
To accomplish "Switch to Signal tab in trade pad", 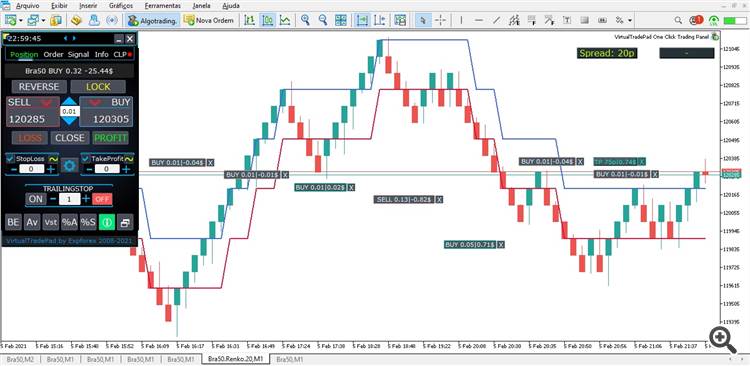I will tap(78, 55).
